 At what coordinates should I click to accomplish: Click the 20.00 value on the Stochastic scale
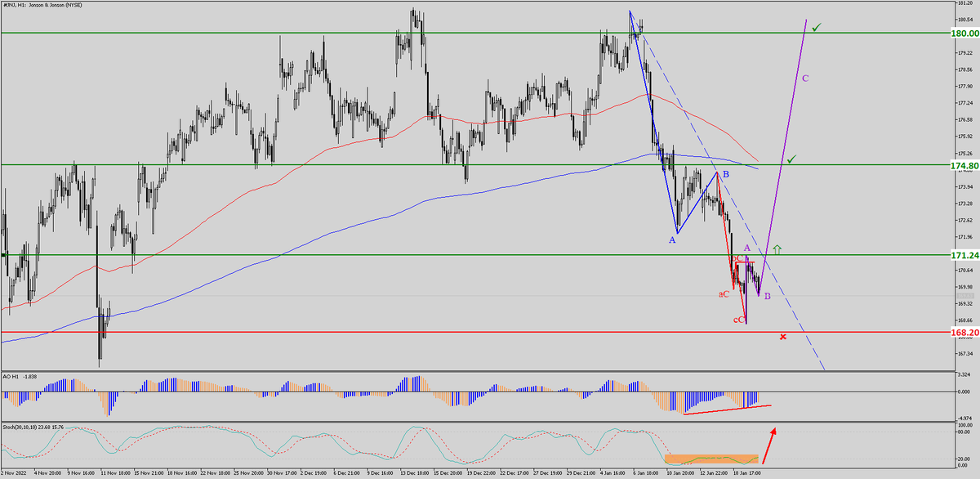point(962,459)
